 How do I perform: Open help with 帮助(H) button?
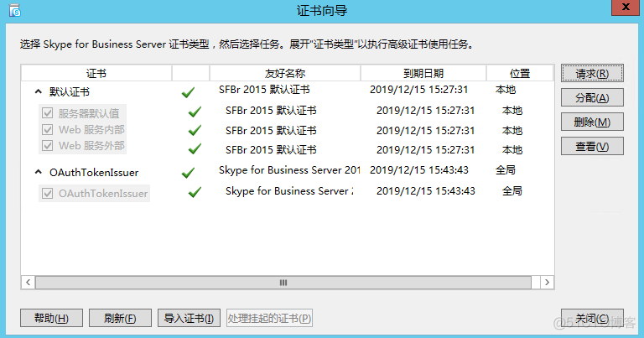(x=51, y=318)
